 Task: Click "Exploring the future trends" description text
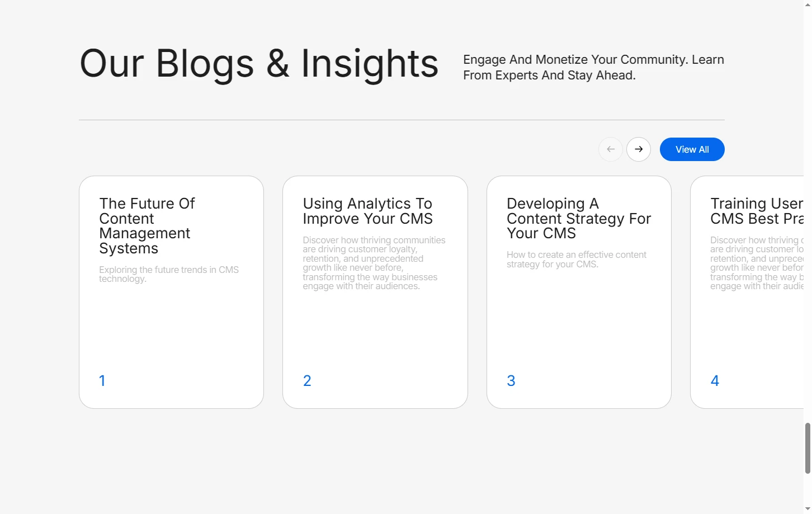tap(168, 274)
